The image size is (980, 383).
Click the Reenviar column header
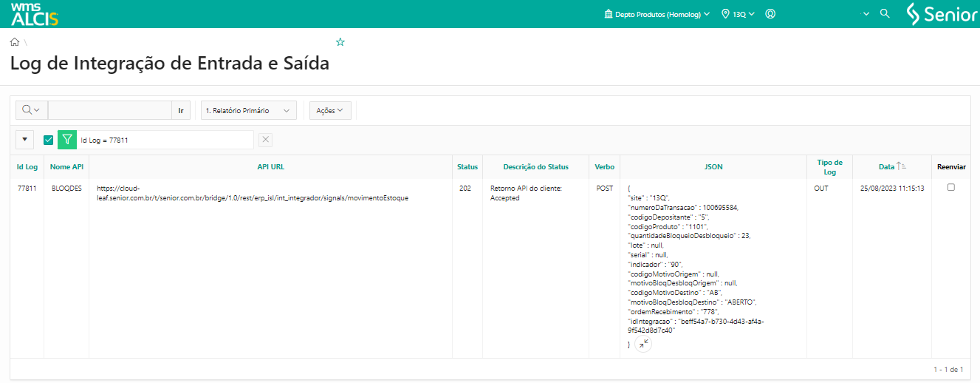click(x=951, y=167)
